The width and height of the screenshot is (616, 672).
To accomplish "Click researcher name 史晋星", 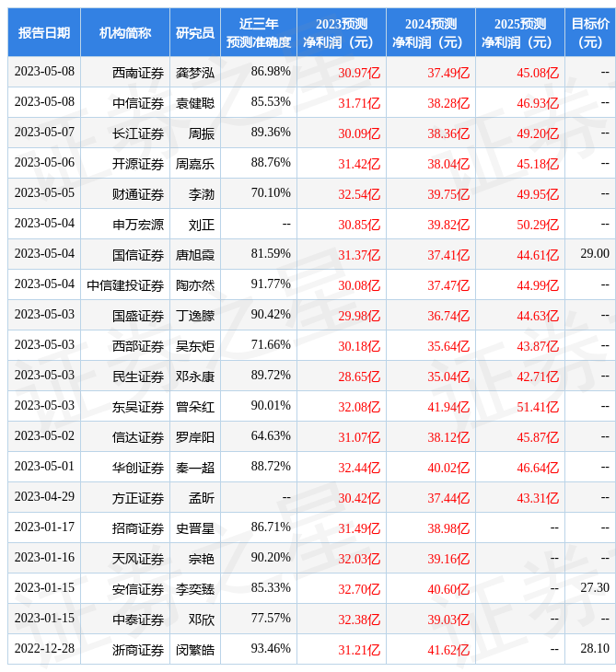I will (x=195, y=528).
